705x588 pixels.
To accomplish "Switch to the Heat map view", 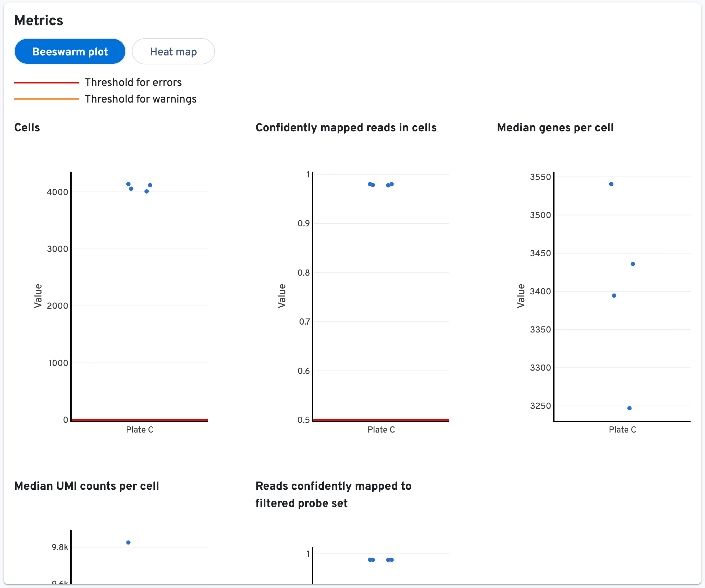I will [173, 51].
